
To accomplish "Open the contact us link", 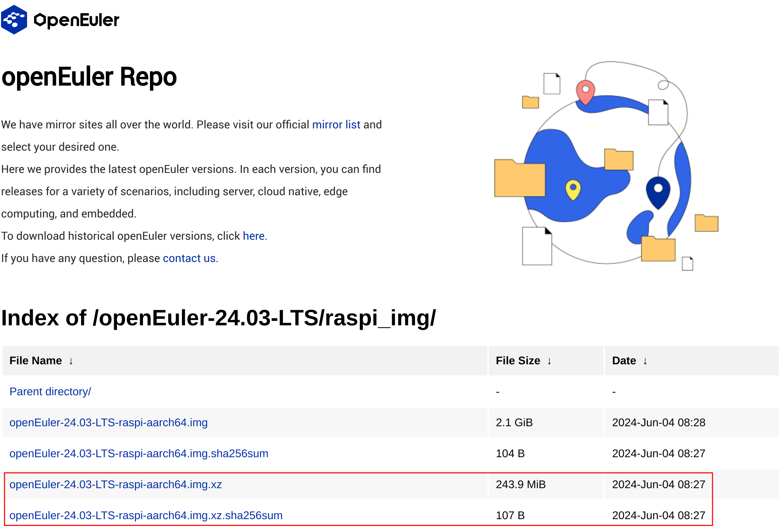I will pos(189,258).
